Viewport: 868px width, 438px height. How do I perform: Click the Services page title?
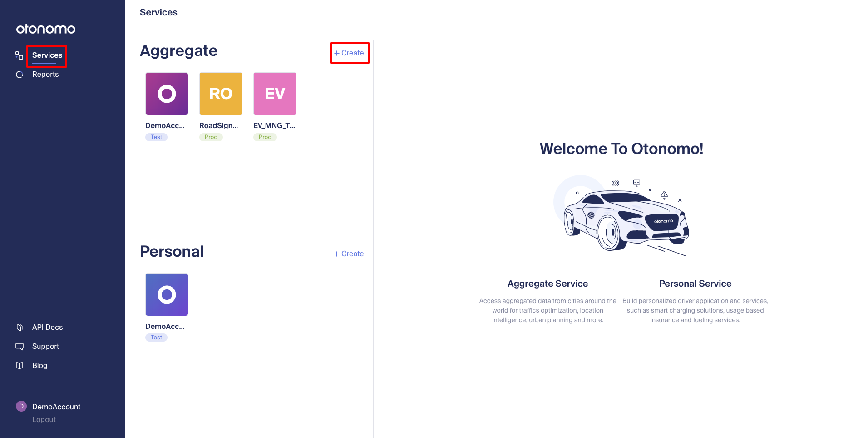pos(158,13)
